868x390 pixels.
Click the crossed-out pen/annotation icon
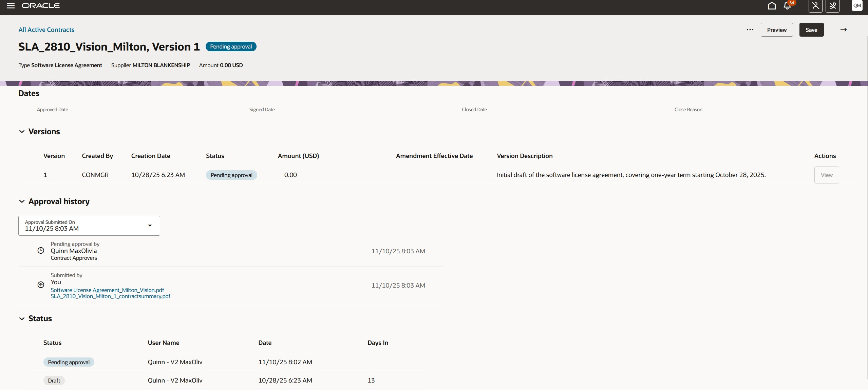[x=832, y=6]
